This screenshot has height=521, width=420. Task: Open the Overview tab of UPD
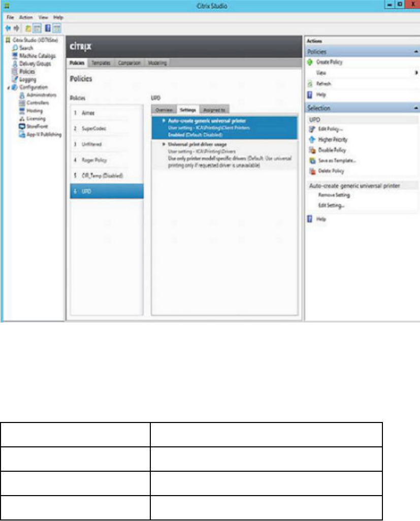(x=164, y=110)
